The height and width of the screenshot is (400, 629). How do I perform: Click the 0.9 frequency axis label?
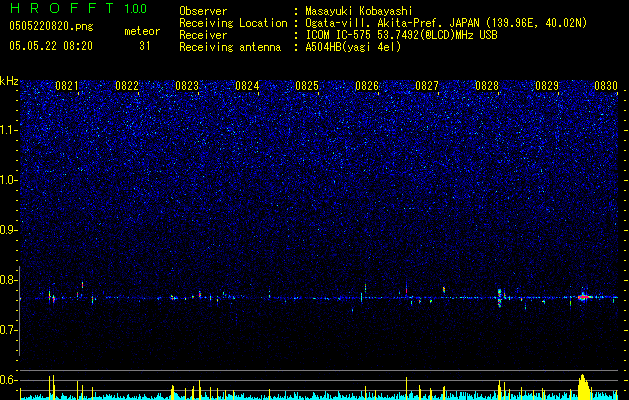coord(9,230)
